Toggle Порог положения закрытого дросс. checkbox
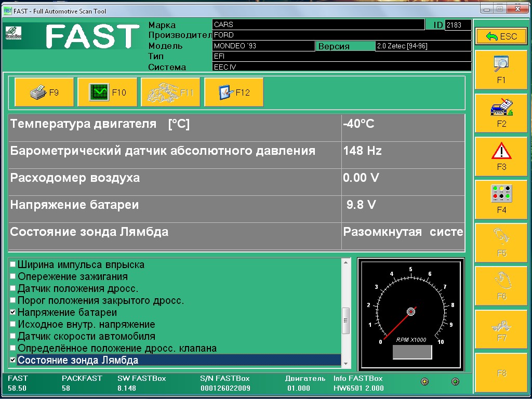Viewport: 532px width, 399px height. point(13,300)
